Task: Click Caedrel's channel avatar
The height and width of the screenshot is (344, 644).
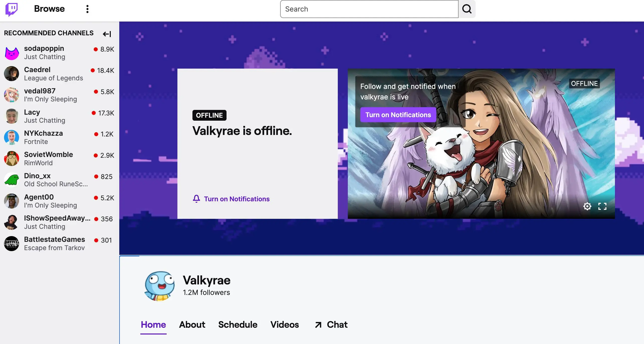Action: (11, 74)
